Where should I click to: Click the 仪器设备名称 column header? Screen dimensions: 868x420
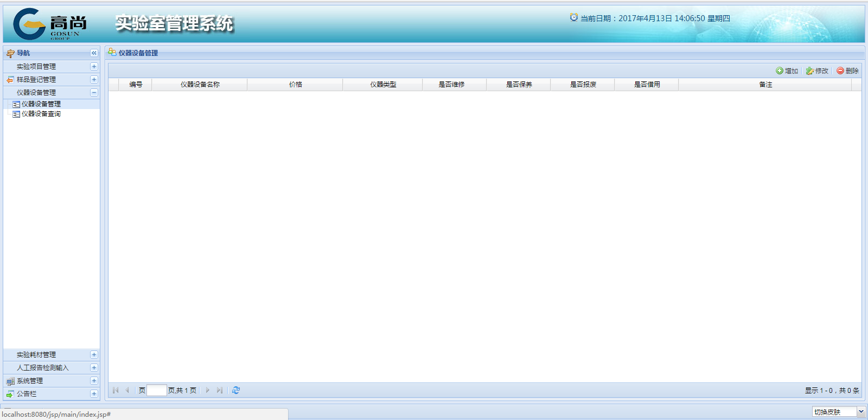(x=200, y=85)
